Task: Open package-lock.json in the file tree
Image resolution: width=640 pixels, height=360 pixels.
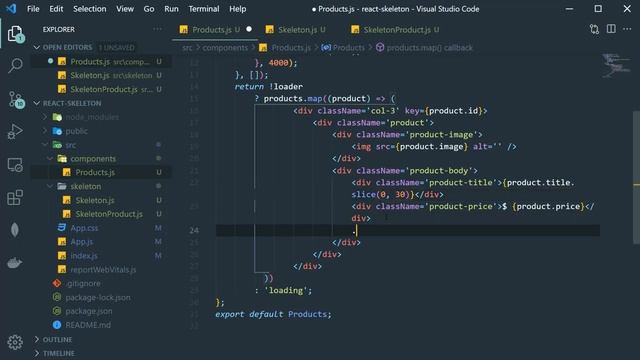Action: tap(101, 297)
